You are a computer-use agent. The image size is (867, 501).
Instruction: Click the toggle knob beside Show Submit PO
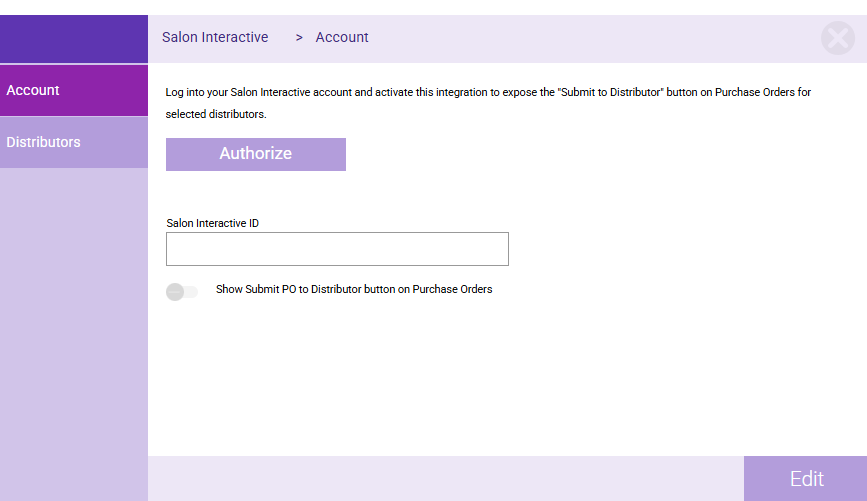[x=175, y=291]
